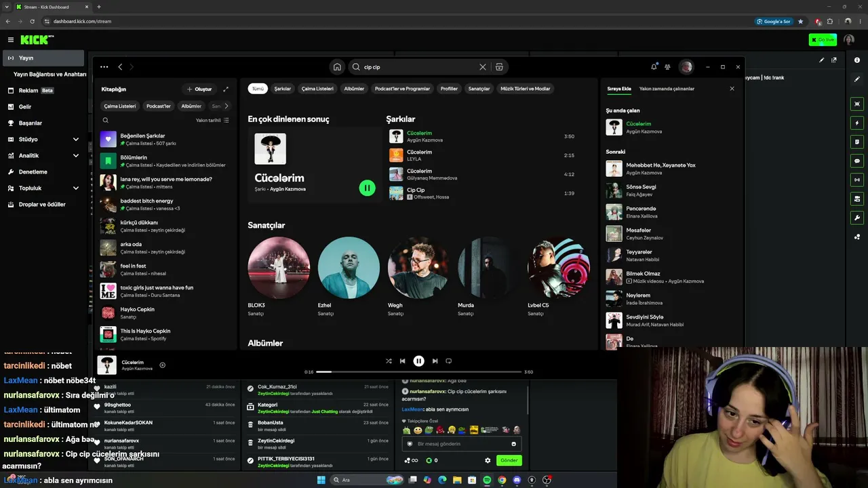868x488 pixels.
Task: Close the Spotify queue panel
Action: [x=732, y=89]
